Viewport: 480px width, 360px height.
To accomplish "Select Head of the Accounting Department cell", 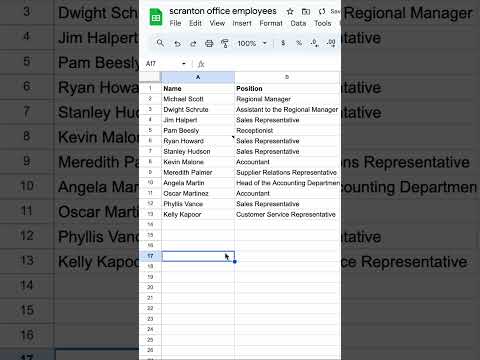I will (287, 183).
